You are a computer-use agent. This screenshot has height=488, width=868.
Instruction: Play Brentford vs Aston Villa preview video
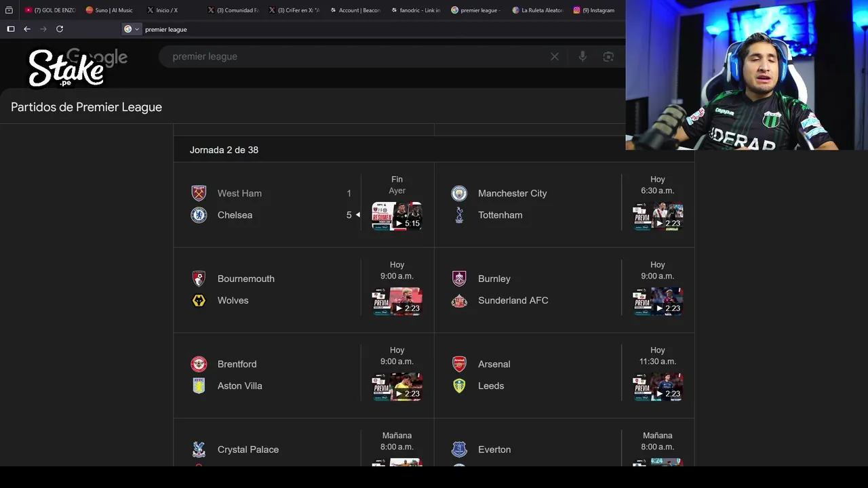(397, 387)
